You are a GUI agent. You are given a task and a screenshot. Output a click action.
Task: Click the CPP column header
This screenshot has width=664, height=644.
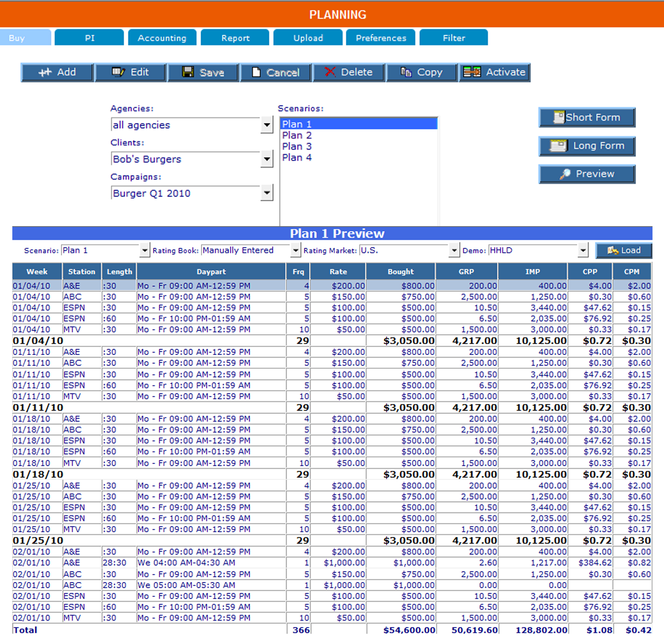(x=590, y=272)
